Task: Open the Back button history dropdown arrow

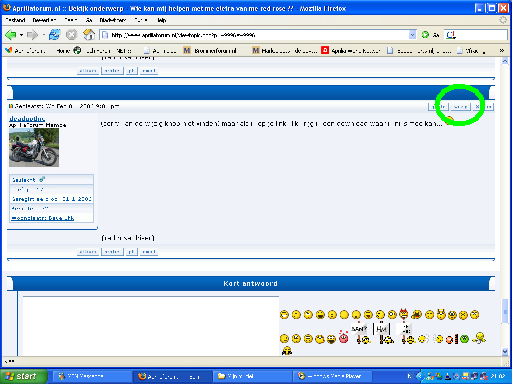Action: point(21,35)
